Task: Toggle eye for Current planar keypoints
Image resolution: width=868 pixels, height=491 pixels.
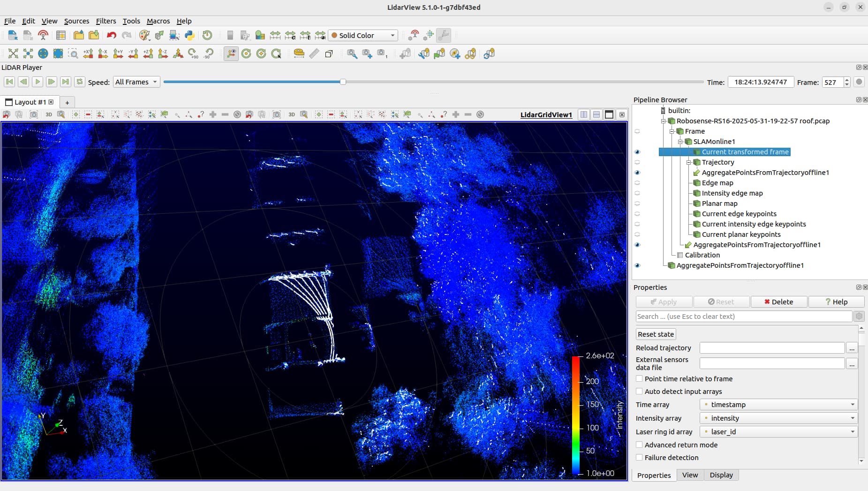Action: point(637,234)
